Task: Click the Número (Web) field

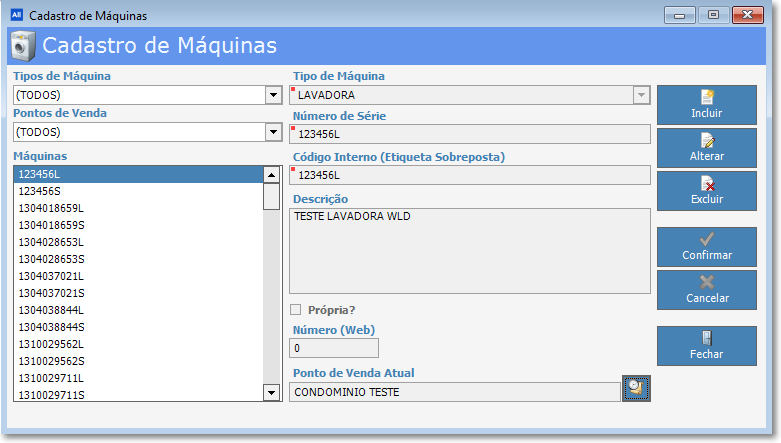Action: coord(334,348)
